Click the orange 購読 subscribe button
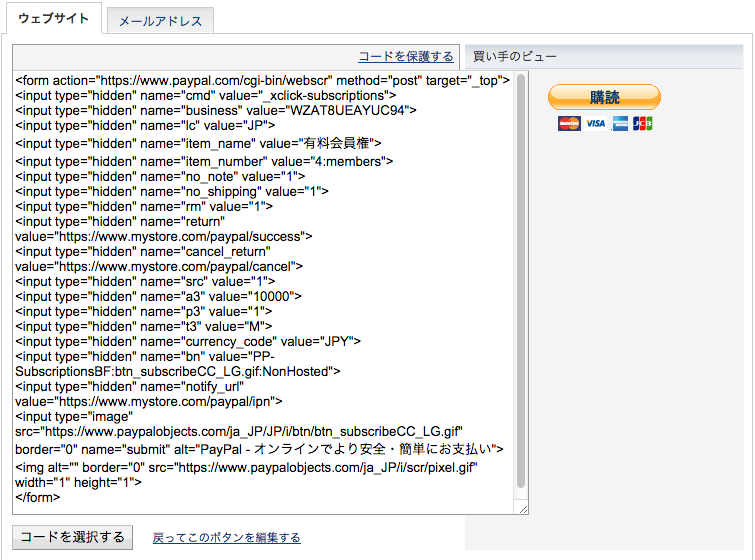Image resolution: width=755 pixels, height=560 pixels. click(x=604, y=97)
